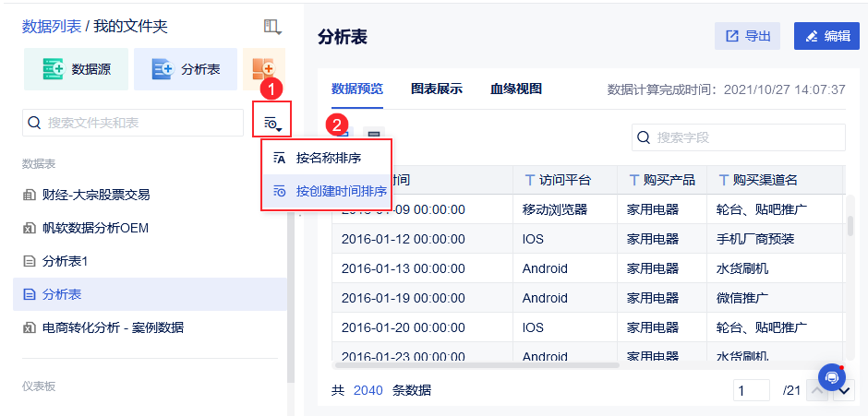Select the 财经-大宗股票交易 table
The image size is (868, 416).
click(150, 195)
